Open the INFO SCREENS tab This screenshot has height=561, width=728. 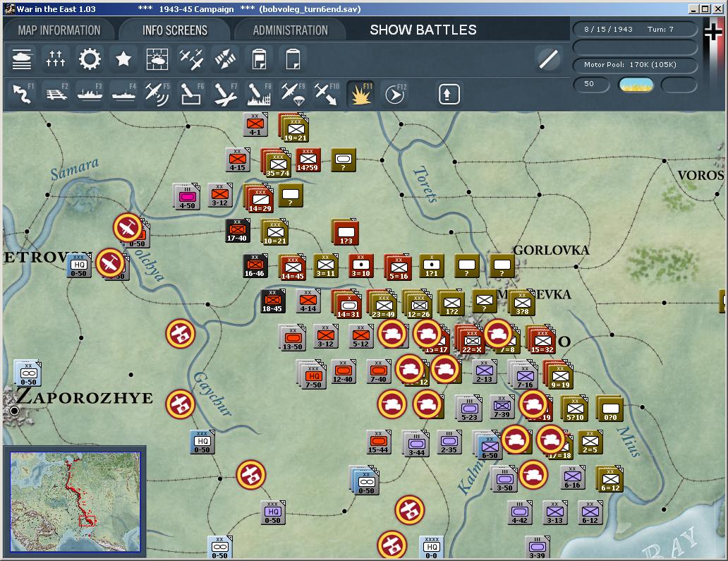coord(174,30)
